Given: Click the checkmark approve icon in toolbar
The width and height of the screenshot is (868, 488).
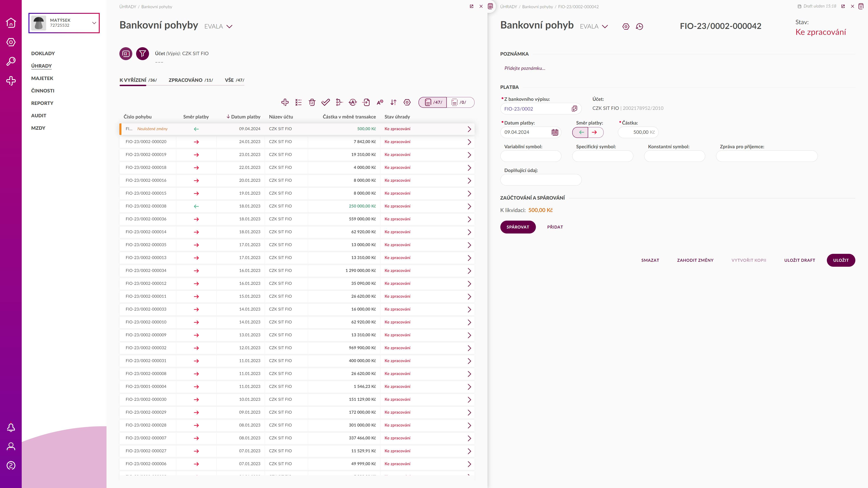Looking at the screenshot, I should pyautogui.click(x=326, y=102).
